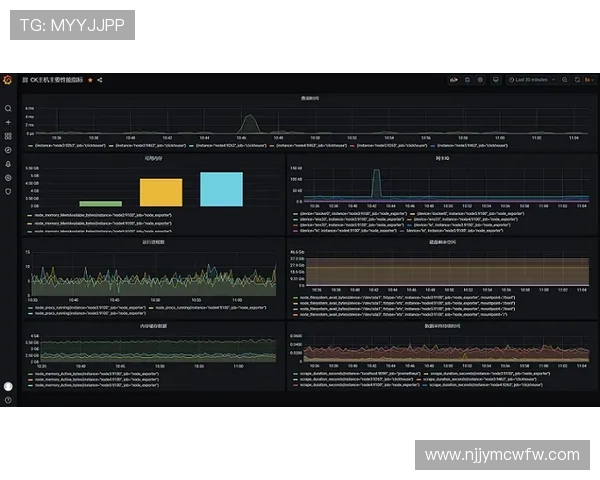600x480 pixels.
Task: Open the Dashboards grid icon in sidebar
Action: (8, 136)
